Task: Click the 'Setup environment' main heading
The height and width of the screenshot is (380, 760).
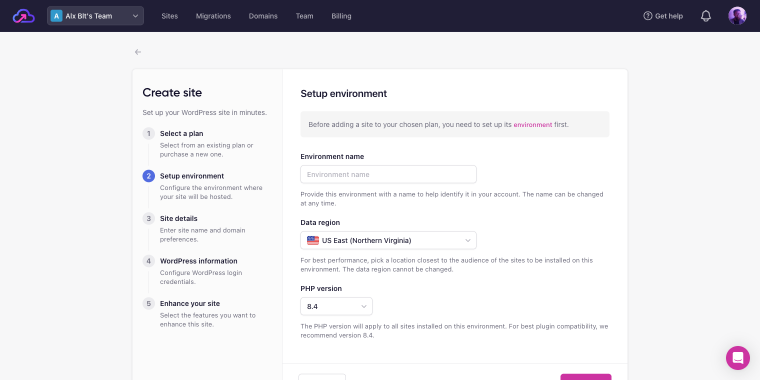Action: pyautogui.click(x=344, y=94)
